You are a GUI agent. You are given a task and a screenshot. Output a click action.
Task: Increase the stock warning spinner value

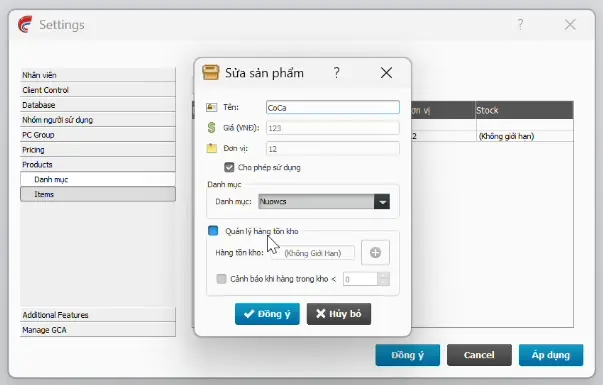point(383,276)
